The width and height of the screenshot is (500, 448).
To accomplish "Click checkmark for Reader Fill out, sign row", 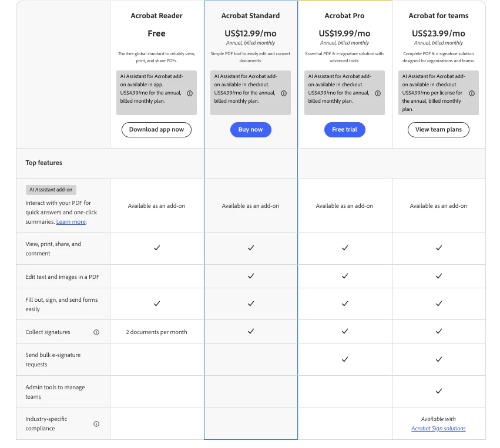I will click(x=157, y=304).
